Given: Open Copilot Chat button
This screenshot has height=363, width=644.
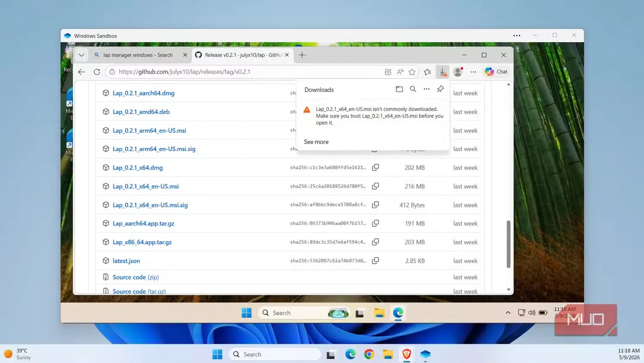Looking at the screenshot, I should click(496, 72).
